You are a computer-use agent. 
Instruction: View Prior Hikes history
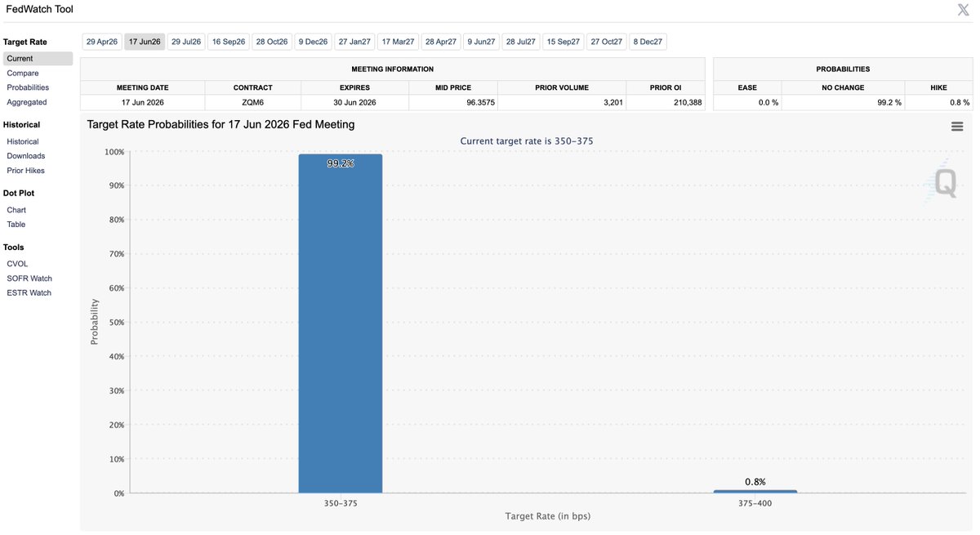[x=24, y=170]
